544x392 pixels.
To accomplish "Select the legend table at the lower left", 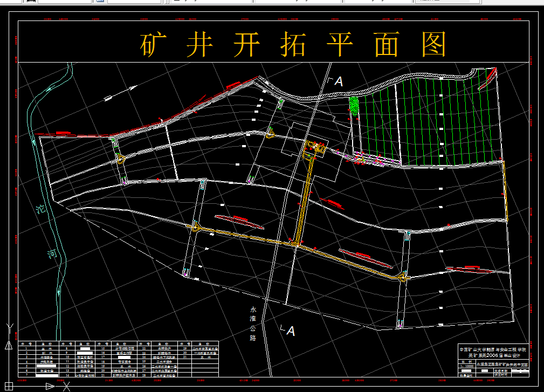I will [119, 359].
